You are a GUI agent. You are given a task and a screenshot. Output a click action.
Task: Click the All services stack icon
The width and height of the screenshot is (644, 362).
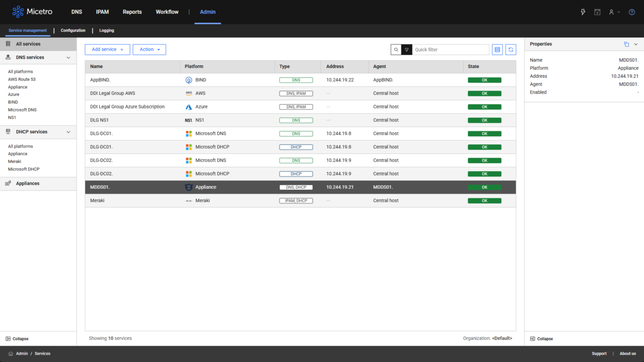click(8, 44)
